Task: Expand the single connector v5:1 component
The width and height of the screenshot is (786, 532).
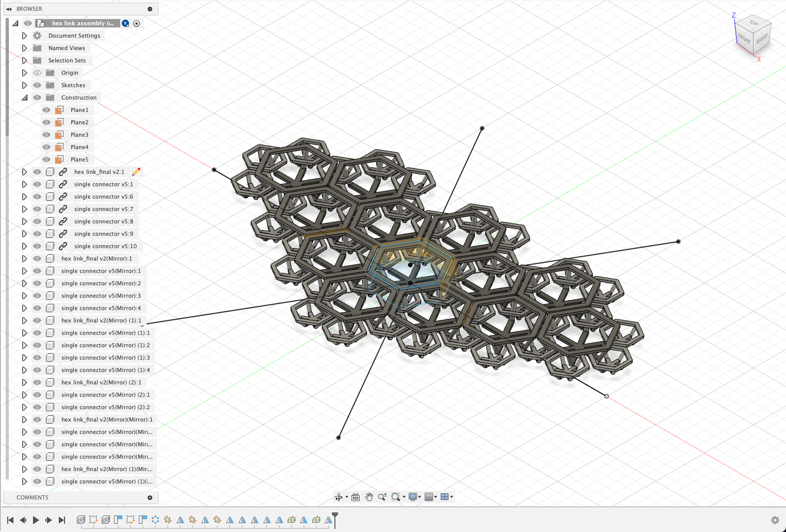Action: point(24,184)
